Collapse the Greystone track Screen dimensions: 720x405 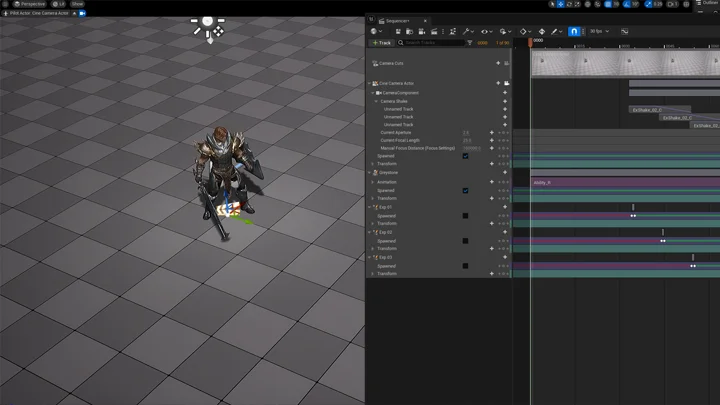[x=369, y=173]
